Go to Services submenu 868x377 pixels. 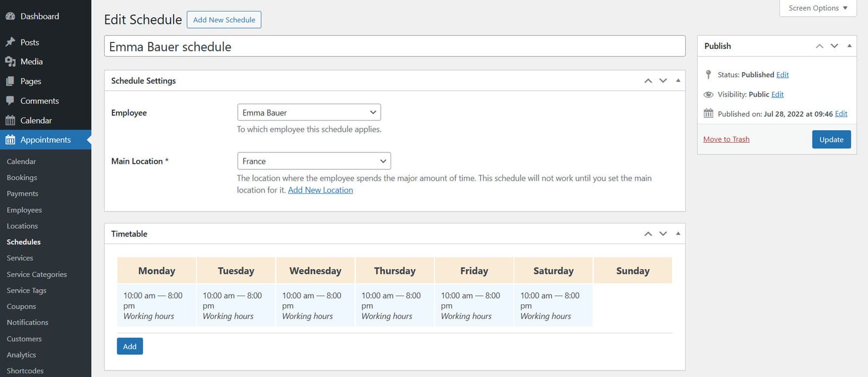click(x=20, y=258)
